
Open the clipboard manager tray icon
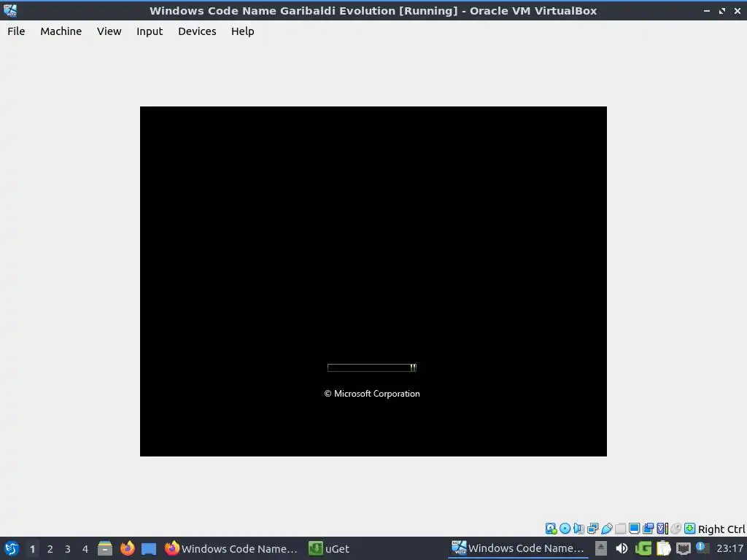(x=663, y=548)
